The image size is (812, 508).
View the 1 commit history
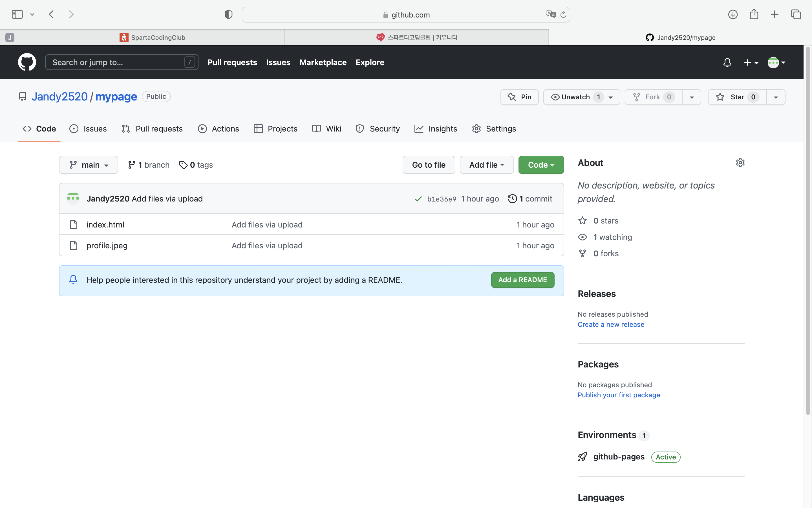530,199
